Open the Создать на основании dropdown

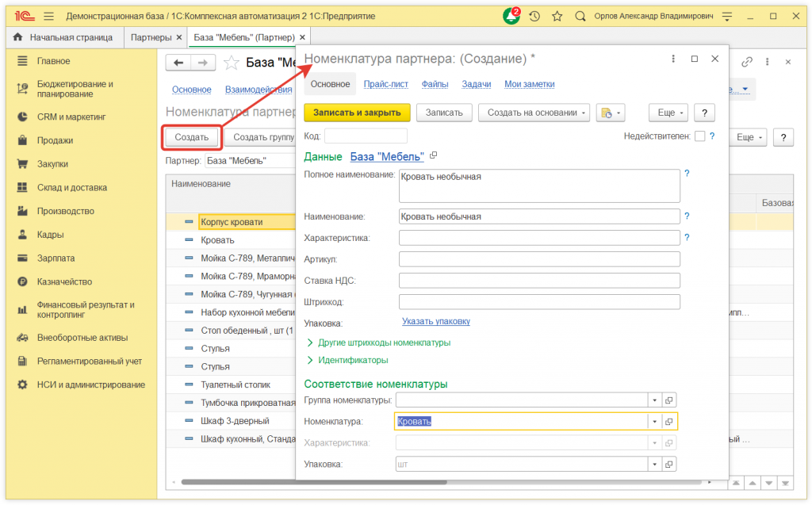tap(534, 113)
